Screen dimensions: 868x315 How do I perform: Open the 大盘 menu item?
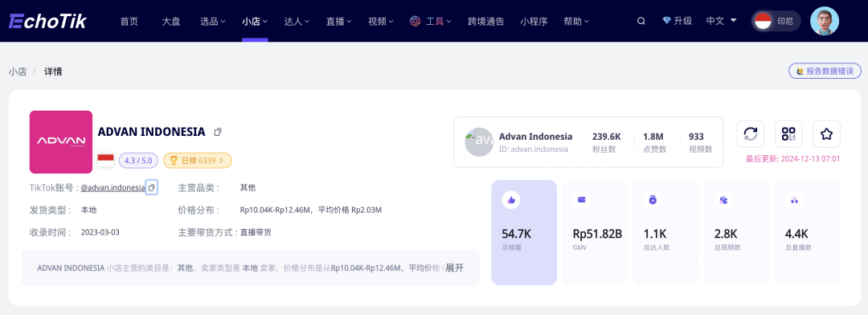pyautogui.click(x=171, y=22)
